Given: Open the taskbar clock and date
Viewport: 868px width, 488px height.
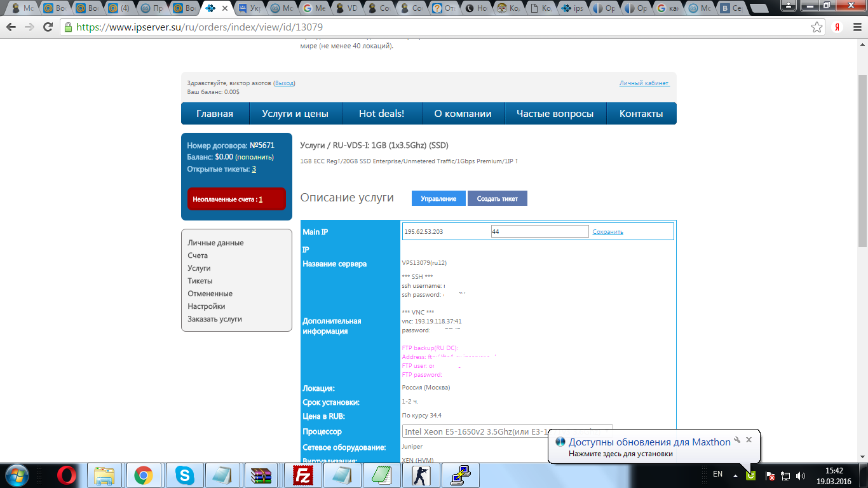Looking at the screenshot, I should click(x=834, y=476).
